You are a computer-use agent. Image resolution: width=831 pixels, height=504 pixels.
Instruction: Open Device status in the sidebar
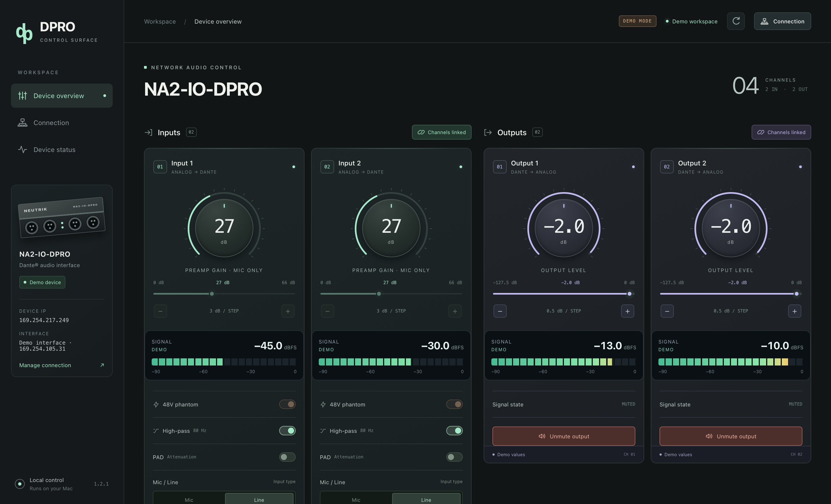click(x=62, y=149)
